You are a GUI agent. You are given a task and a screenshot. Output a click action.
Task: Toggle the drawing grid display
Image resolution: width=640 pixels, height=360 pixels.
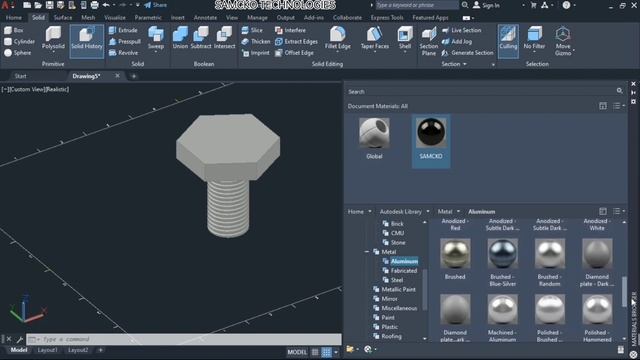tap(315, 352)
